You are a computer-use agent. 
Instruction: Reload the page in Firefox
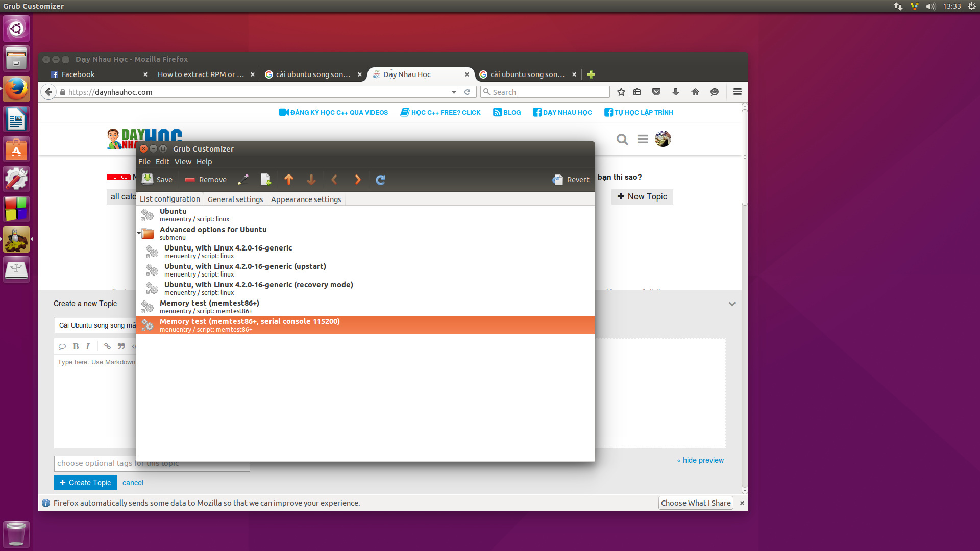pyautogui.click(x=467, y=92)
